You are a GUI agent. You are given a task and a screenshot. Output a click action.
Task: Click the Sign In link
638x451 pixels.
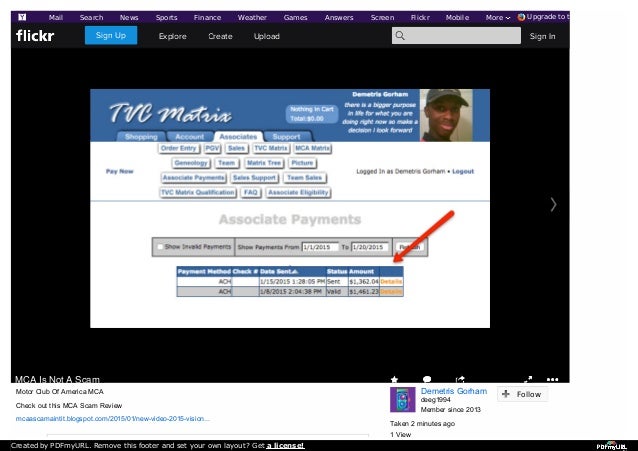point(542,36)
